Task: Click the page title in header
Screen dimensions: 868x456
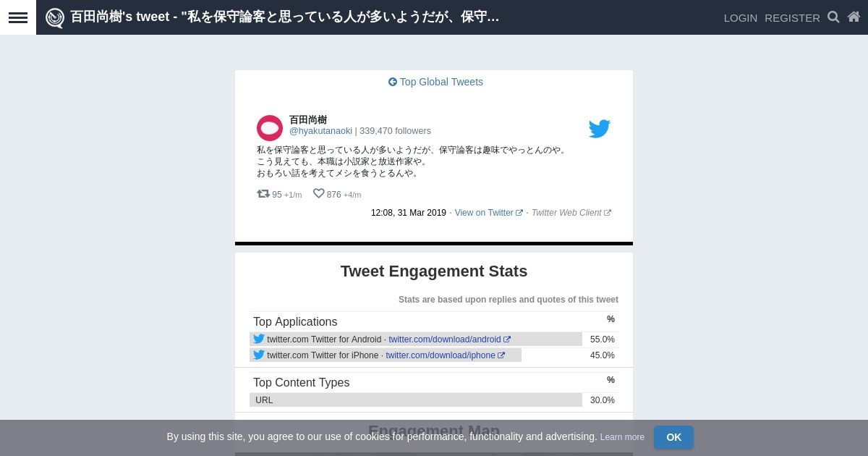Action: coord(285,17)
